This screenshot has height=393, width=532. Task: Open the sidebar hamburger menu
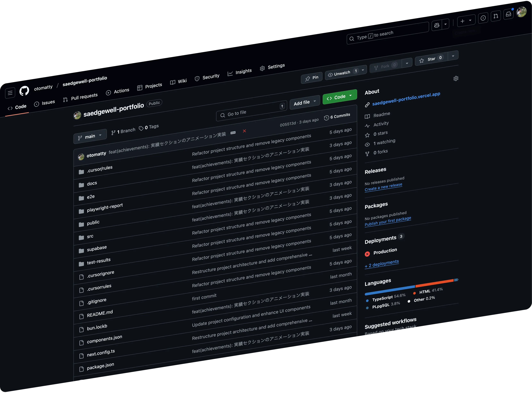10,93
